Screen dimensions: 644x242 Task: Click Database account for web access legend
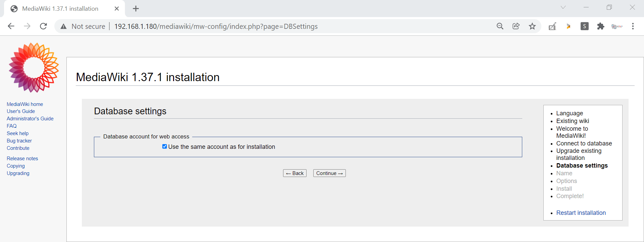click(146, 136)
